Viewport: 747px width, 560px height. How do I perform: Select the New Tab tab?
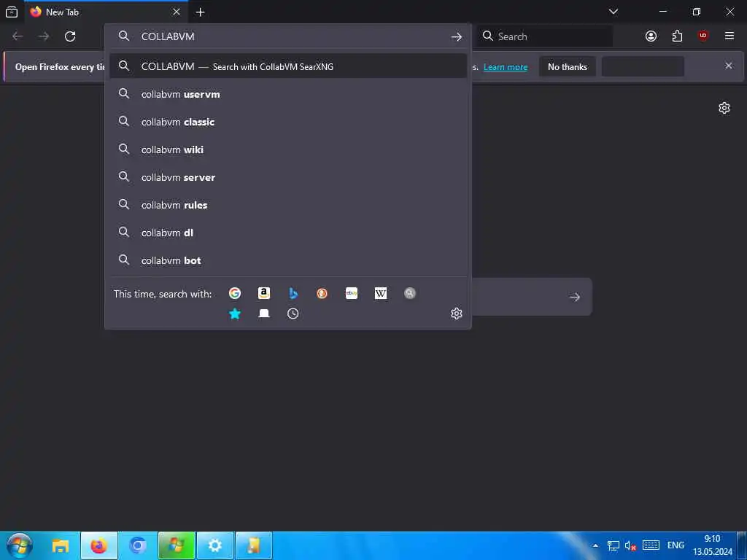(x=107, y=12)
